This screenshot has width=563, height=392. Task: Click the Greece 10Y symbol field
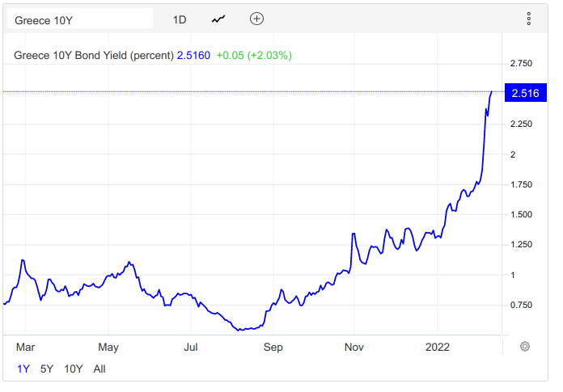pos(80,19)
